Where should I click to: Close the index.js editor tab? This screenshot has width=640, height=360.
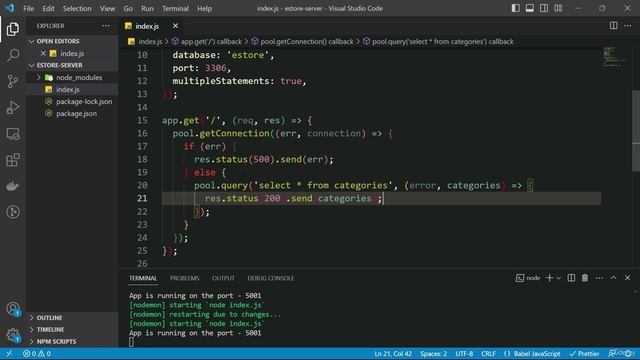(176, 26)
